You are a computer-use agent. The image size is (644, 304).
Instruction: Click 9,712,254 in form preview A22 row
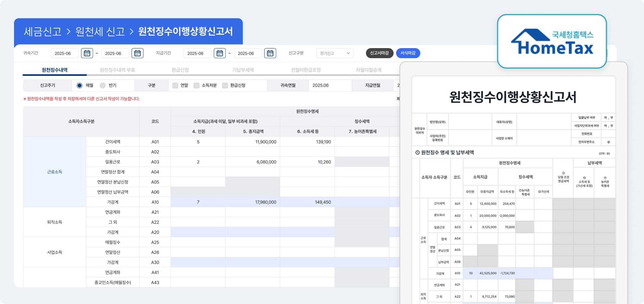point(489,296)
